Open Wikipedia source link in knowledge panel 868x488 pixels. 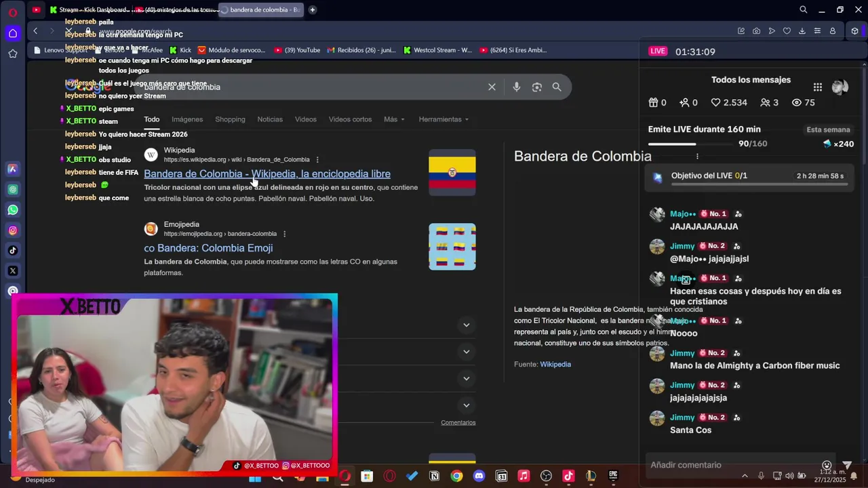tap(555, 365)
